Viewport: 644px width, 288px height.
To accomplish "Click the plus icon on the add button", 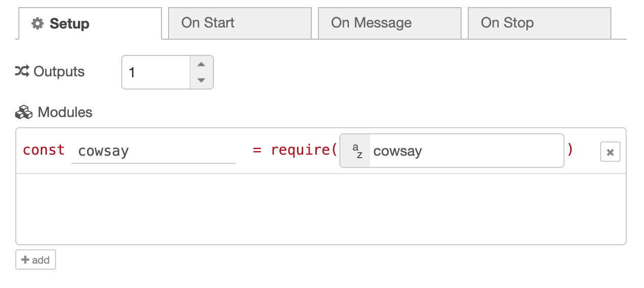I will tap(25, 260).
